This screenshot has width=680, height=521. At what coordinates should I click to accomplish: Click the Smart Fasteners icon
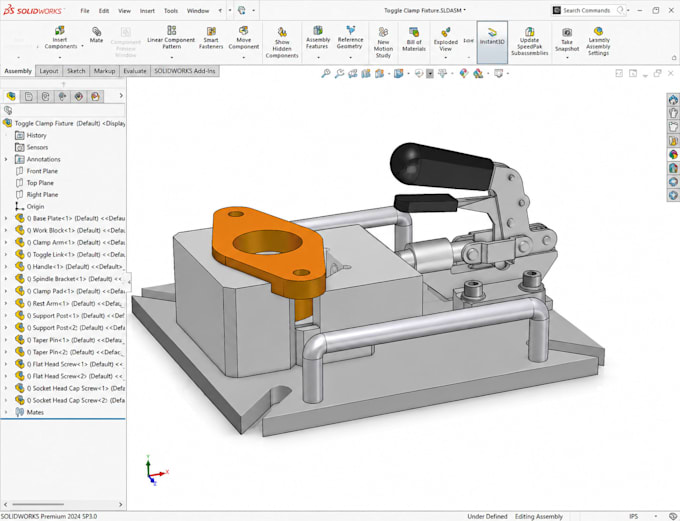(x=211, y=31)
